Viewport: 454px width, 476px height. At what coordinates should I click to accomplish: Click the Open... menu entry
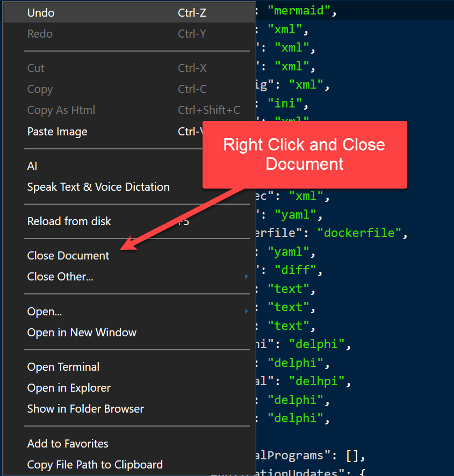tap(129, 312)
